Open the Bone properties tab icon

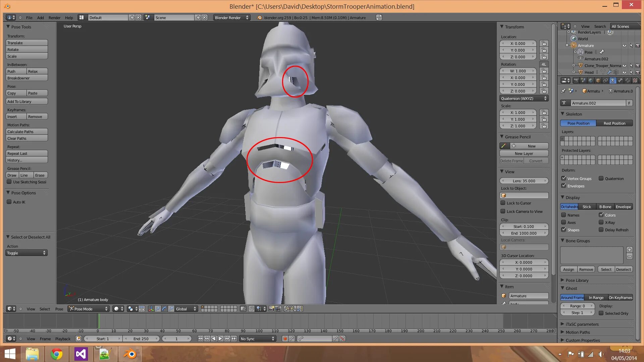[620, 80]
